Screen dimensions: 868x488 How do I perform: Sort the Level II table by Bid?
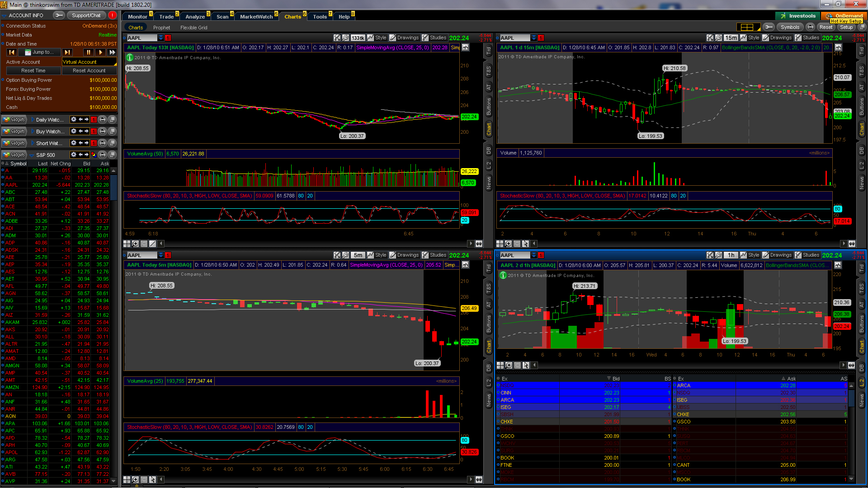click(x=615, y=379)
